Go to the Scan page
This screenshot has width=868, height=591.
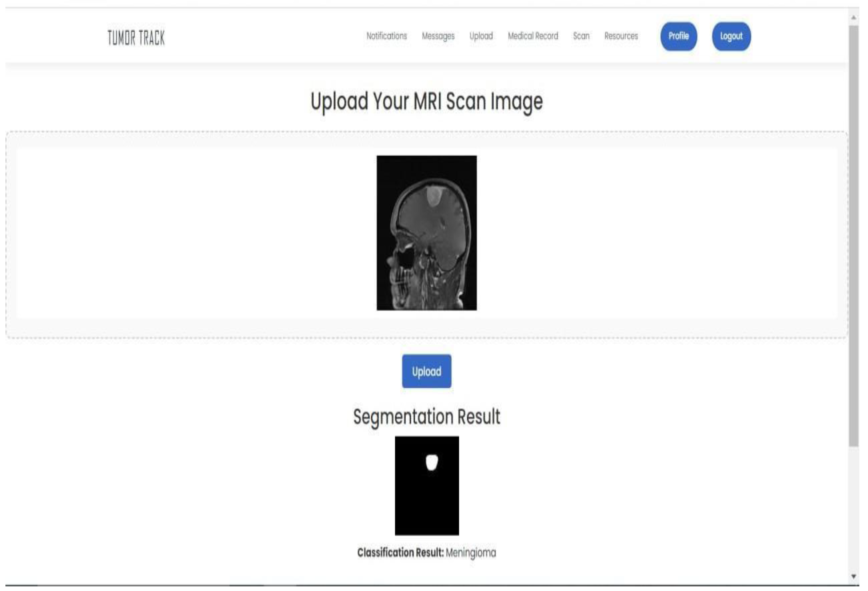click(x=581, y=36)
